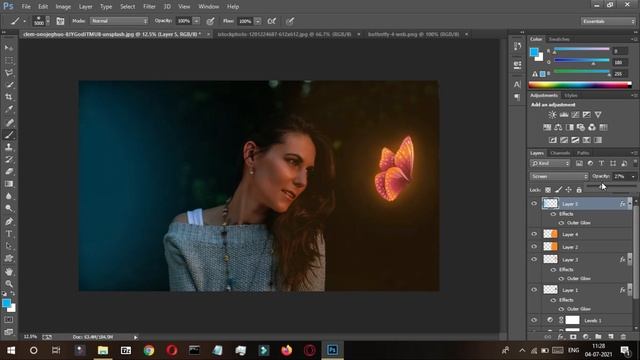Open the Help menu

233,7
